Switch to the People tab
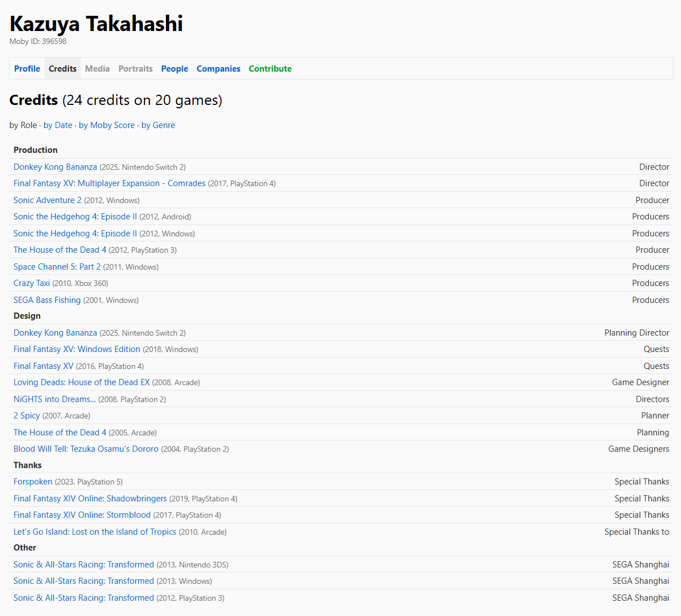This screenshot has height=616, width=681. [x=175, y=69]
